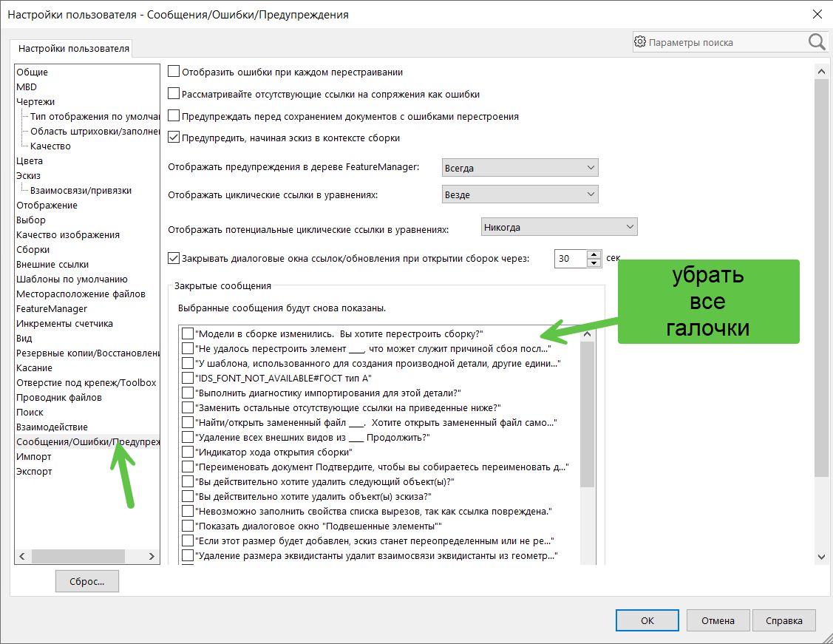
Task: Click message list scroll up arrow
Action: (587, 334)
